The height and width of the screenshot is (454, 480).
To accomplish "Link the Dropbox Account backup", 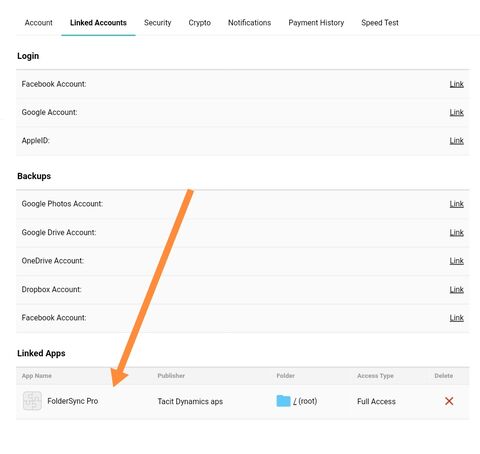I will pos(456,289).
